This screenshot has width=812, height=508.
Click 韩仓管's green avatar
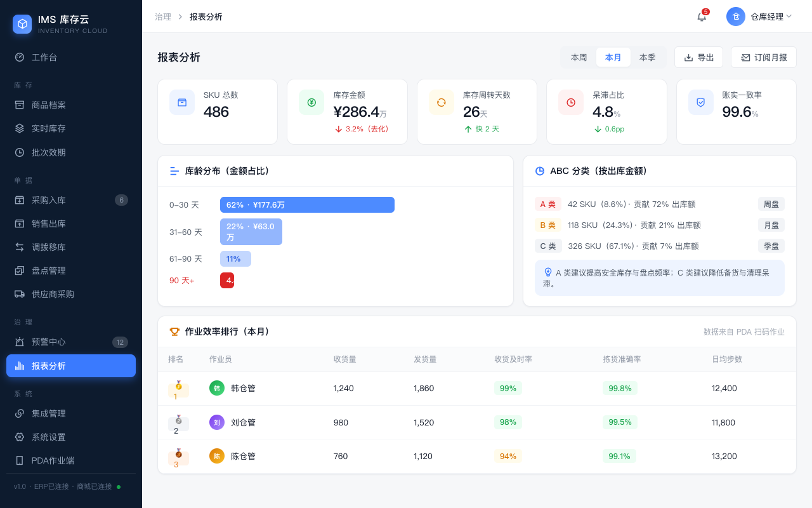point(217,388)
